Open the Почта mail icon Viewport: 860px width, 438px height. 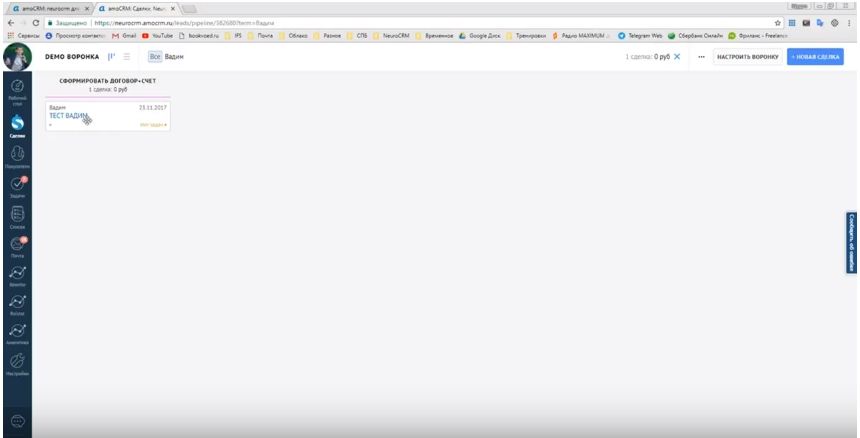16,245
